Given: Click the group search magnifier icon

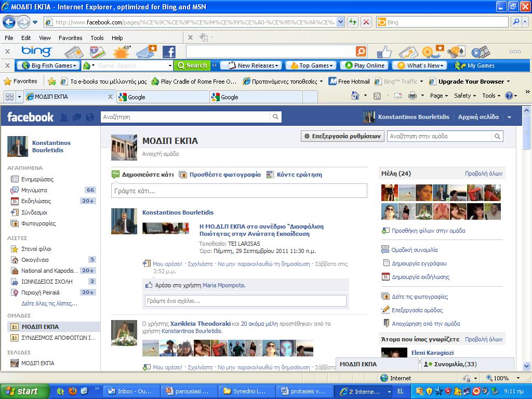Looking at the screenshot, I should pyautogui.click(x=497, y=137).
